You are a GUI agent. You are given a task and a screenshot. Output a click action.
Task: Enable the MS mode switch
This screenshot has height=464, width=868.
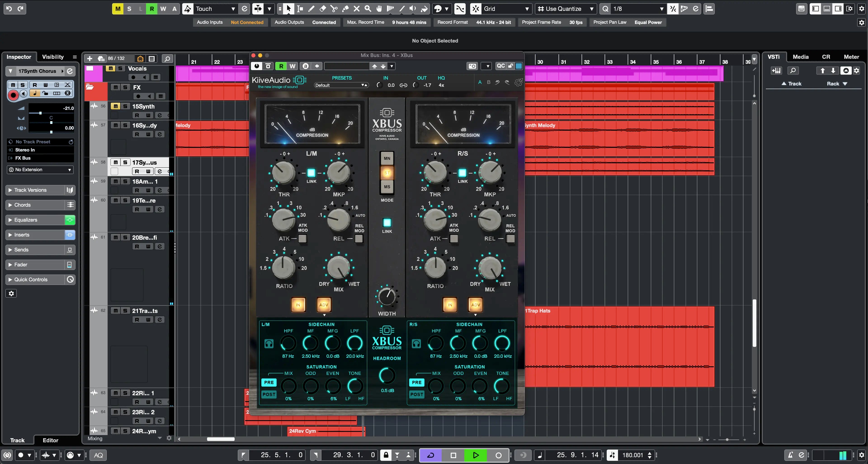387,187
